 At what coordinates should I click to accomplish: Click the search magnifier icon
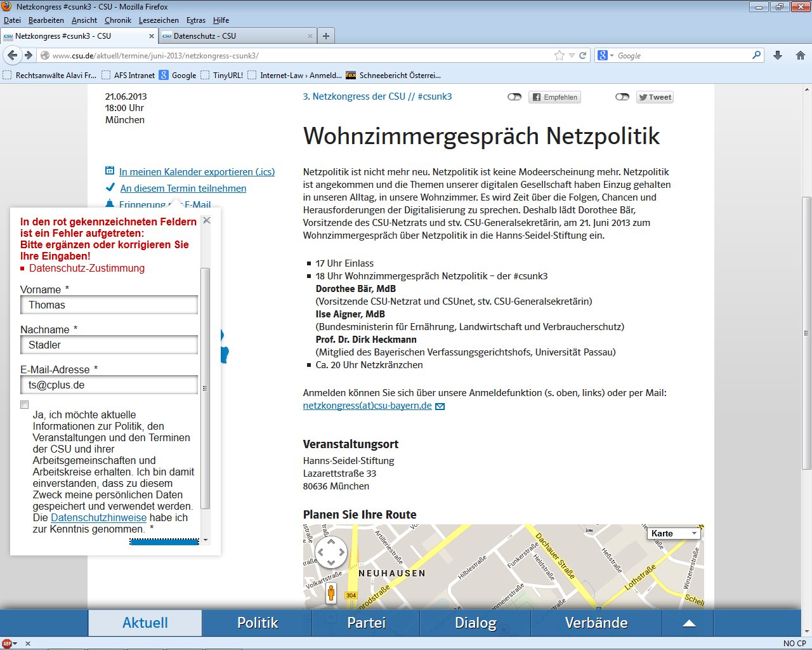[x=756, y=55]
